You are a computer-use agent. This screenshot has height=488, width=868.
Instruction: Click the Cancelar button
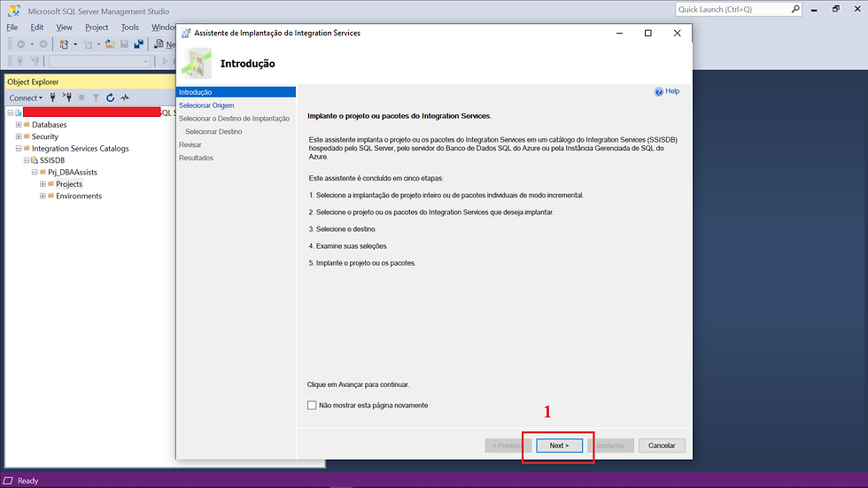coord(662,445)
